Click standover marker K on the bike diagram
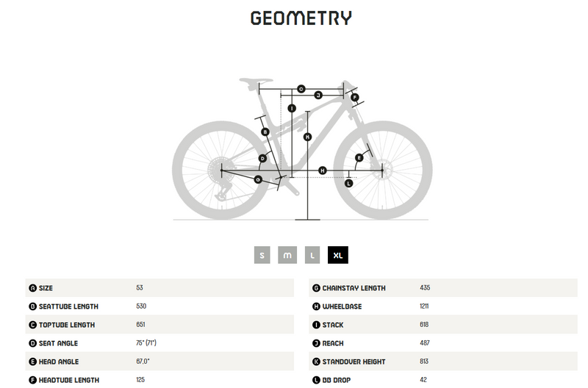Screen dimensions: 588x388 [x=308, y=137]
